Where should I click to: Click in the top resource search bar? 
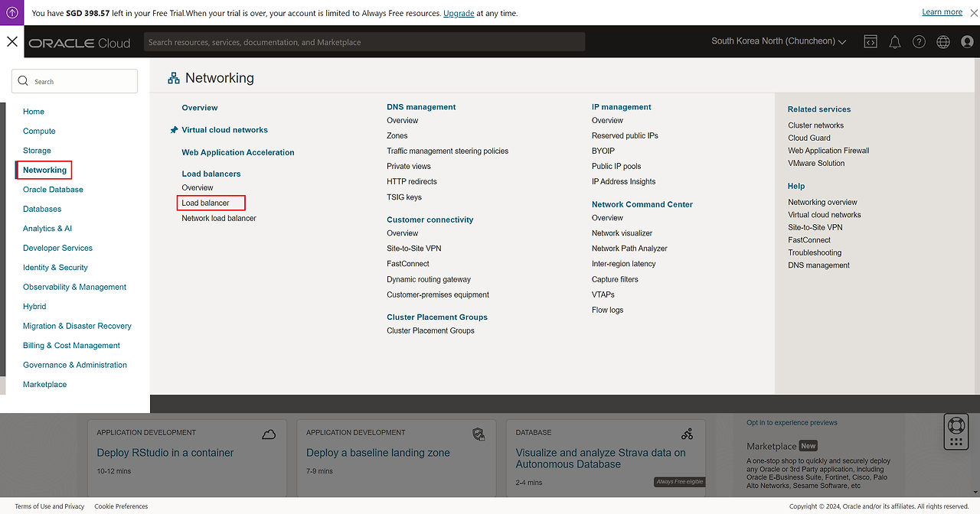[364, 42]
